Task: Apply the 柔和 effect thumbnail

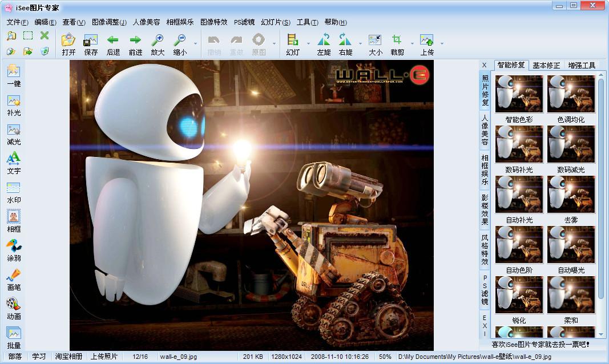Action: click(571, 295)
